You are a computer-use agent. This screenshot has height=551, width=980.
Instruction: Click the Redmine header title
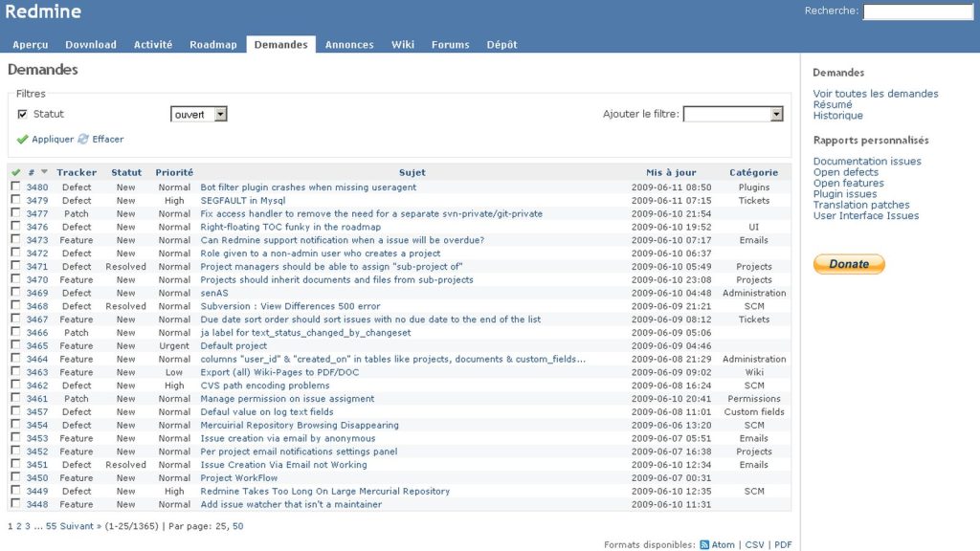pyautogui.click(x=43, y=11)
